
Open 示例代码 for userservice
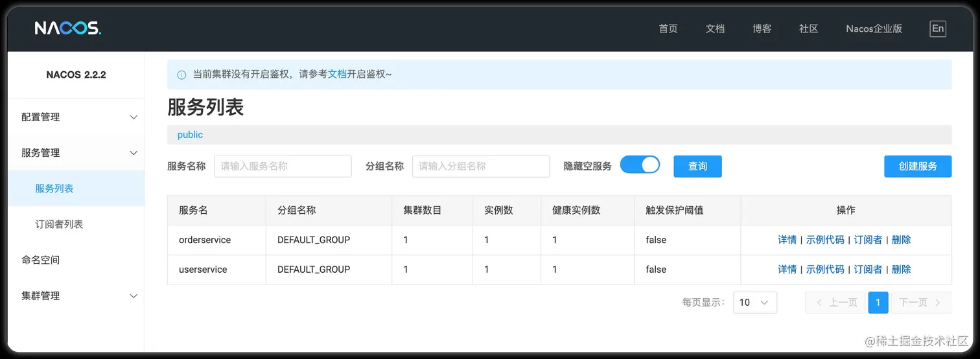pyautogui.click(x=825, y=270)
